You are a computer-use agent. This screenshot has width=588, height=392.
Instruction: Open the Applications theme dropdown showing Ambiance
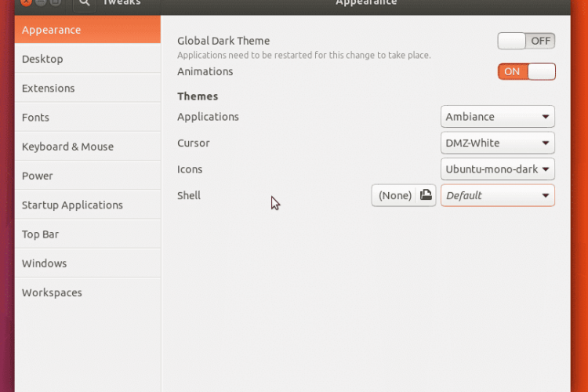(497, 117)
